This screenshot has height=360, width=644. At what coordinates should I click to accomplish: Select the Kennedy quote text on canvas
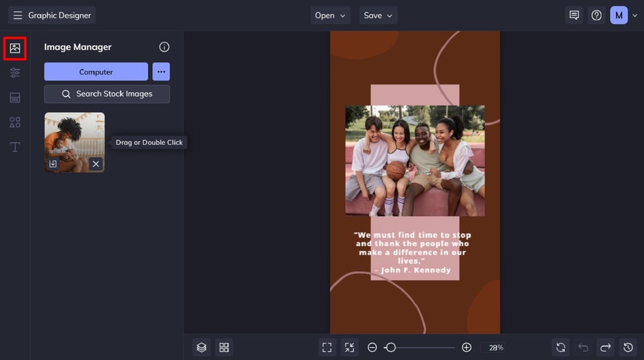point(413,252)
